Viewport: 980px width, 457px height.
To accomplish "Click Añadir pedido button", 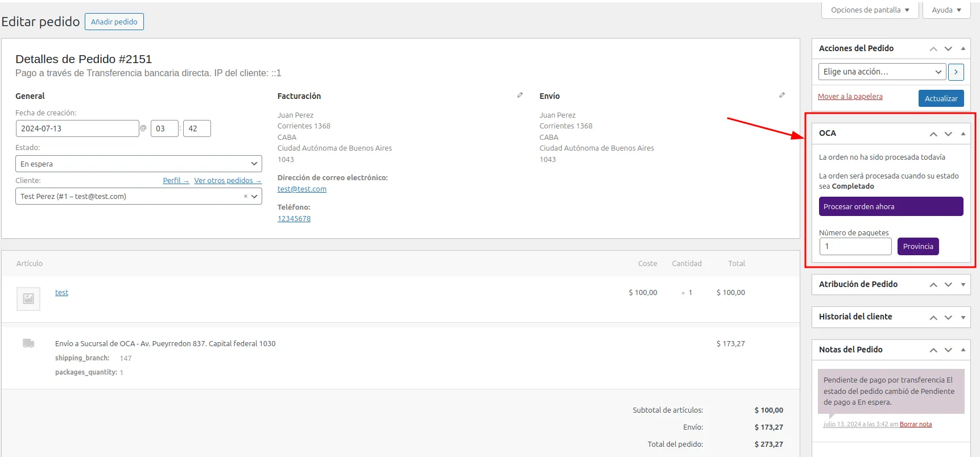I will point(114,22).
